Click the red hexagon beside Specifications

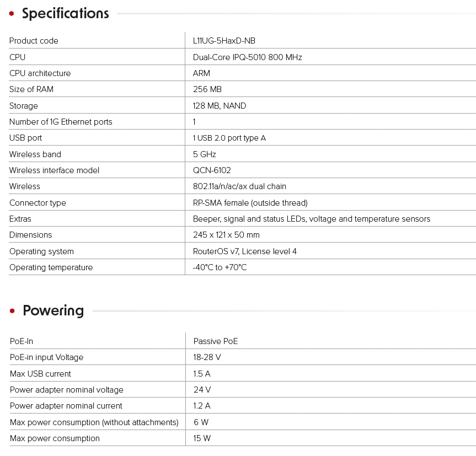click(x=12, y=14)
